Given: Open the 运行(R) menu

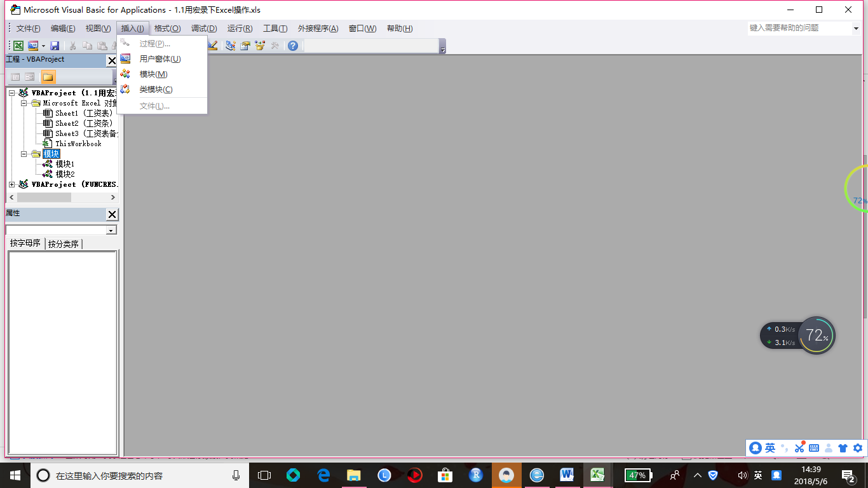Looking at the screenshot, I should [x=240, y=29].
